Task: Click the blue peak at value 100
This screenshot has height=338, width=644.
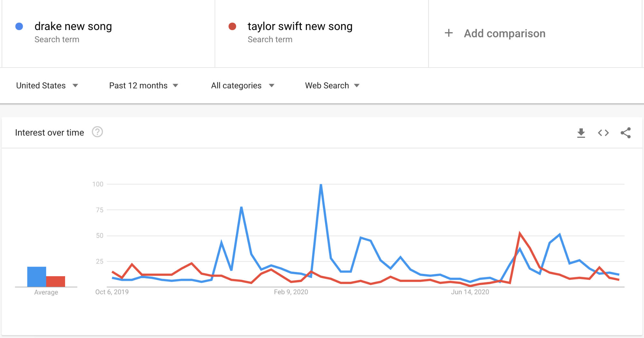Action: [321, 185]
